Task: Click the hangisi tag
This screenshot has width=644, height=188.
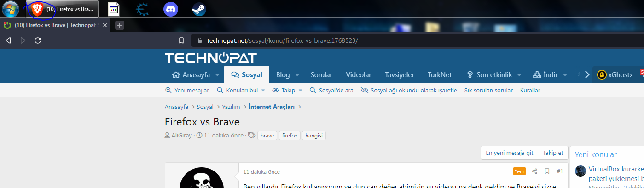Action: 314,136
